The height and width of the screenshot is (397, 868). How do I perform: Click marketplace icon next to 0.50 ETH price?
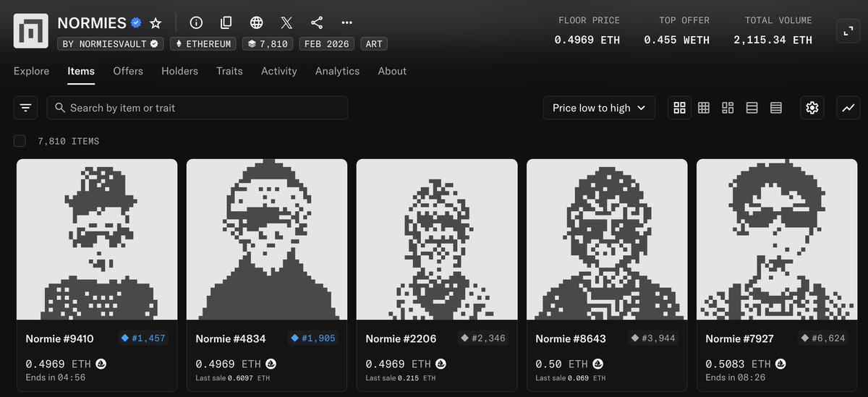pyautogui.click(x=599, y=364)
